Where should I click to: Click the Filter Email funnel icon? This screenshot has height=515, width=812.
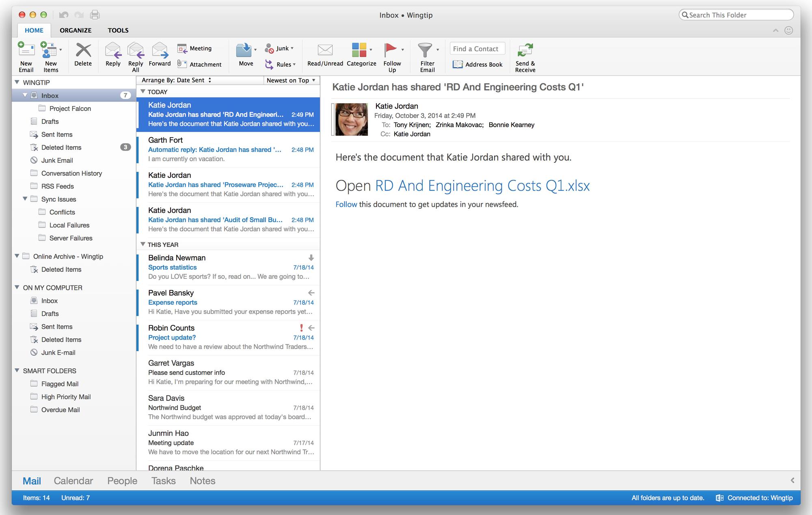(x=425, y=50)
